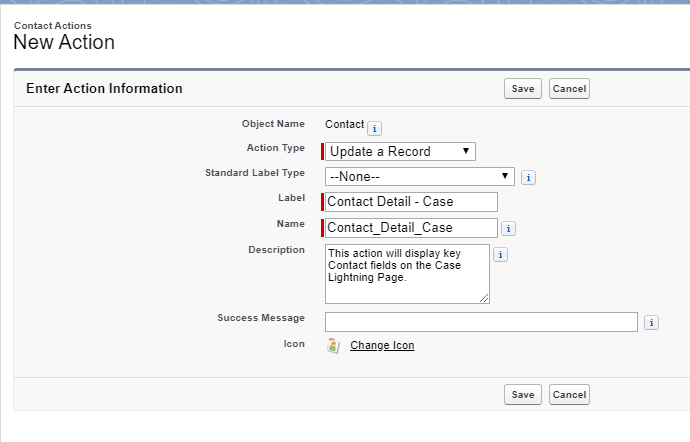Focus the Name field Contact_Detail_Case

[411, 228]
